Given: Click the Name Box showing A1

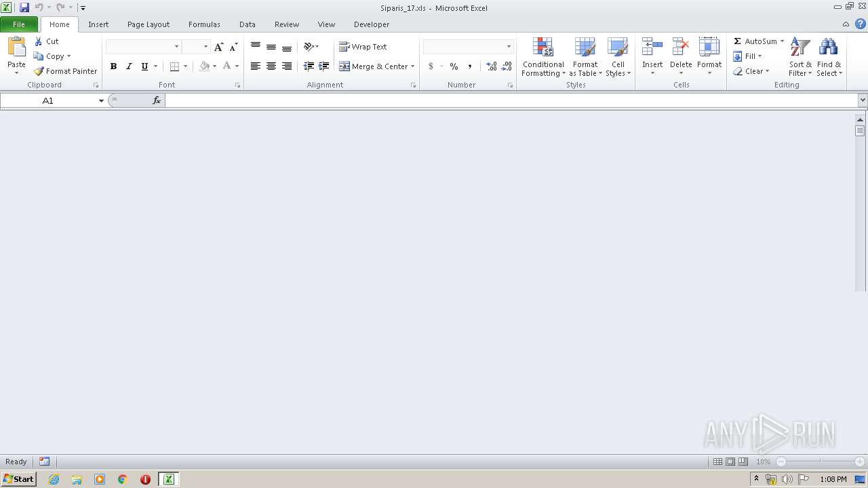Looking at the screenshot, I should pyautogui.click(x=48, y=100).
